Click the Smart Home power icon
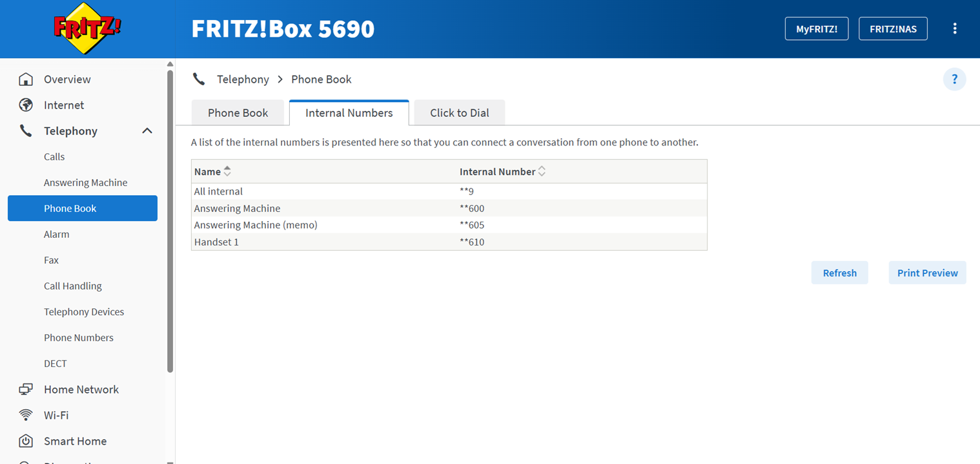The image size is (980, 464). 26,441
